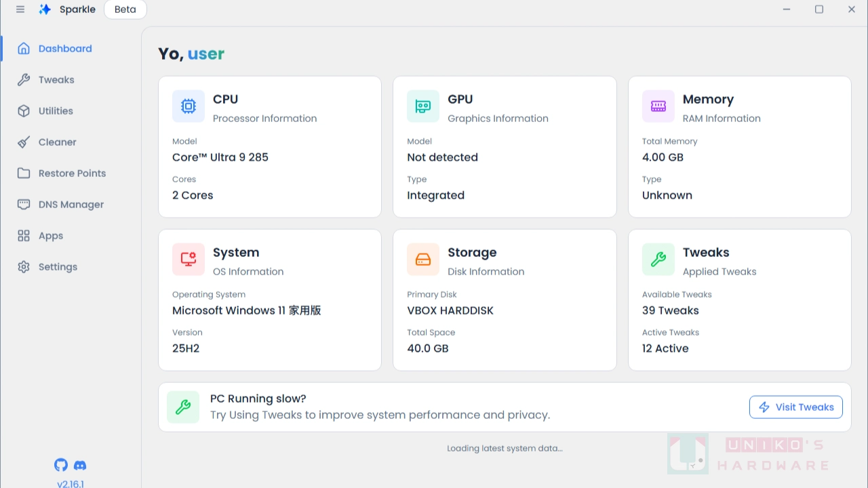Click the Applied Tweaks subtitle
The height and width of the screenshot is (488, 868).
pyautogui.click(x=719, y=272)
